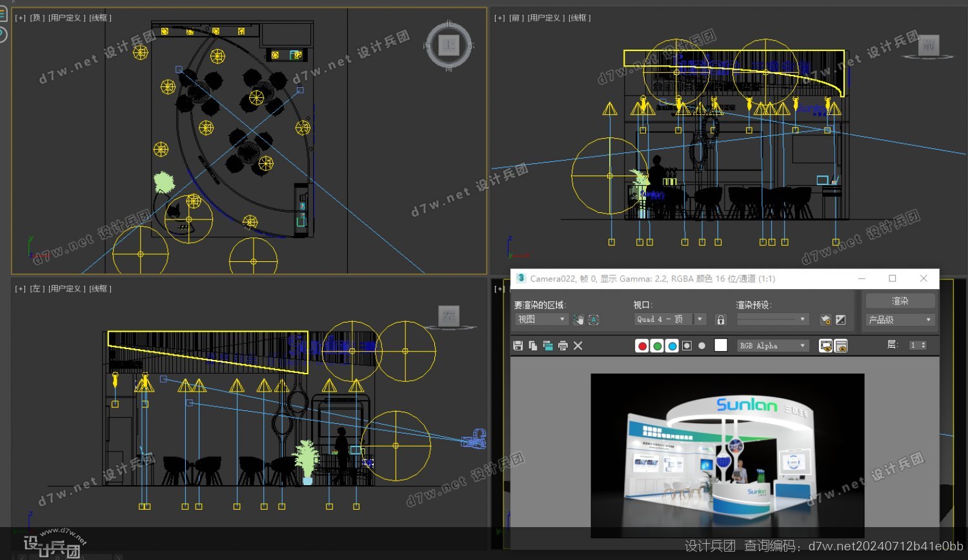This screenshot has height=560, width=968.
Task: Toggle the red channel display
Action: (x=642, y=346)
